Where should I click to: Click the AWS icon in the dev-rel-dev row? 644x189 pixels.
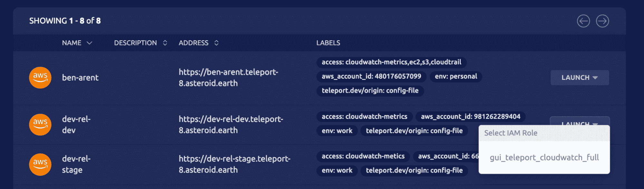point(40,124)
